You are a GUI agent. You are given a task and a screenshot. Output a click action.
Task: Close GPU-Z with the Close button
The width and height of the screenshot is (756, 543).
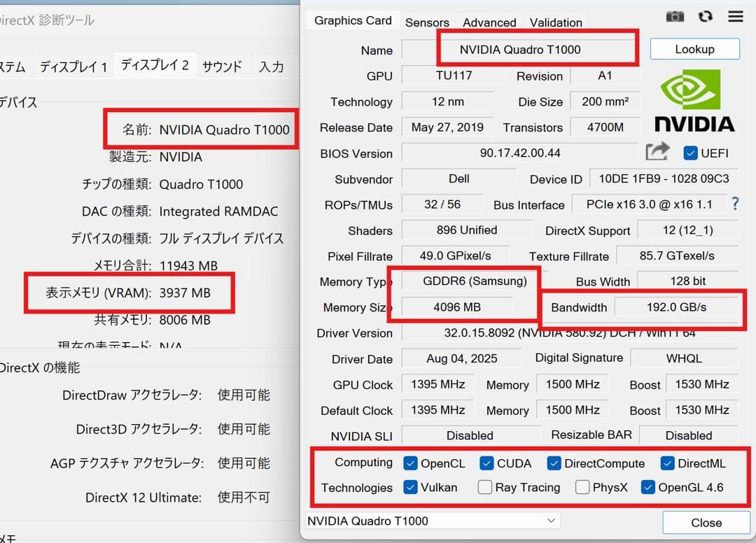(706, 523)
